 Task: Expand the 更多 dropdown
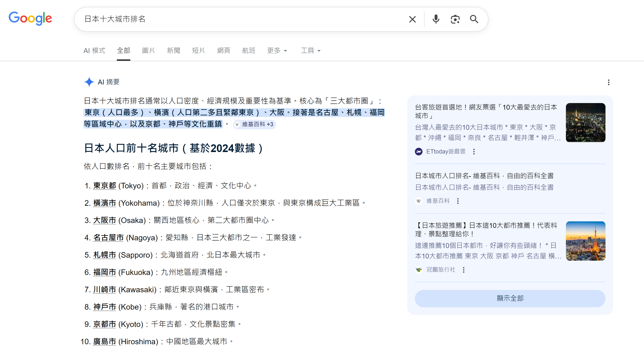[277, 51]
